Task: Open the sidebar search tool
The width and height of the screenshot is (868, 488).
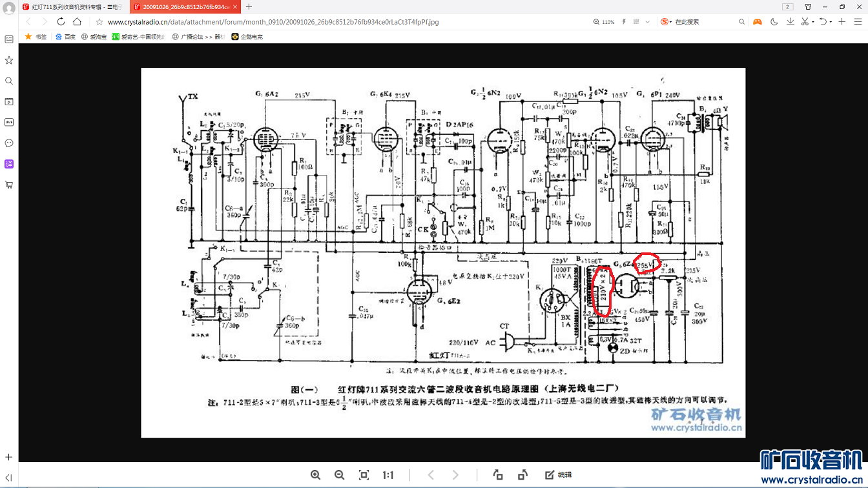Action: coord(9,81)
